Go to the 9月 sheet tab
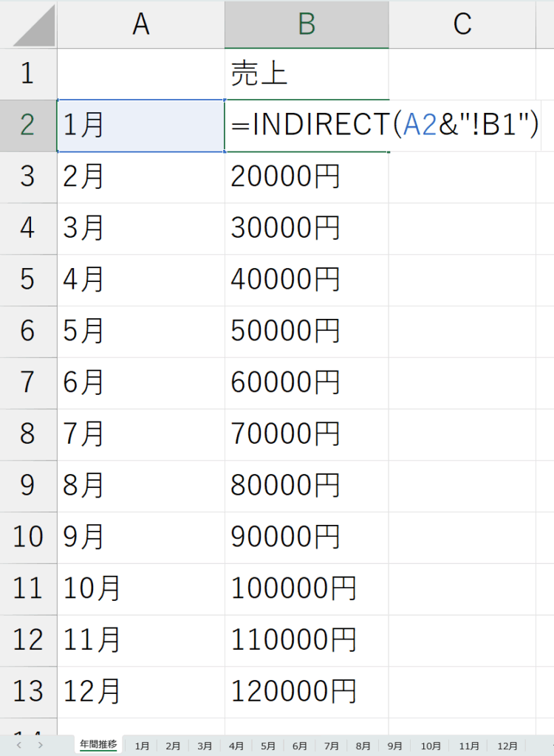Image resolution: width=554 pixels, height=756 pixels. [395, 746]
